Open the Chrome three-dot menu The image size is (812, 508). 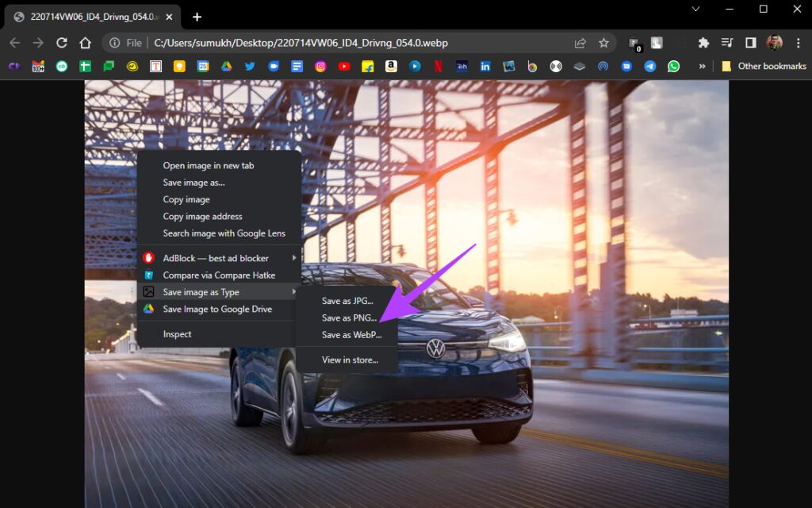click(x=798, y=43)
